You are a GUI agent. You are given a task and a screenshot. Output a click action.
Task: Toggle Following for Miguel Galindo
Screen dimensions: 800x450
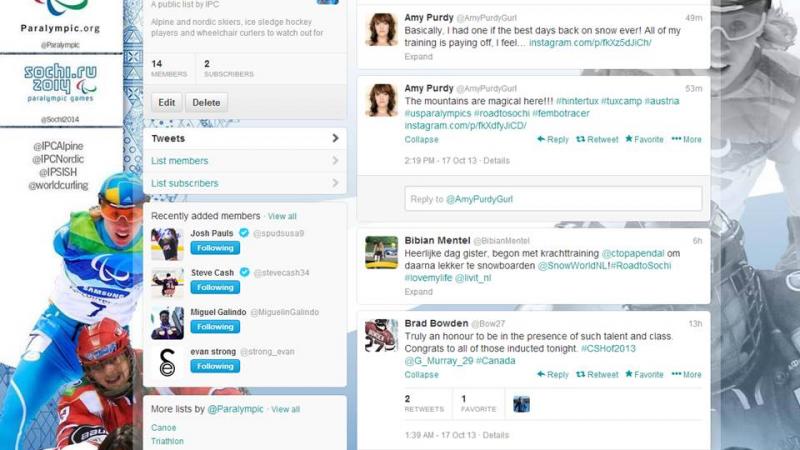tap(215, 327)
